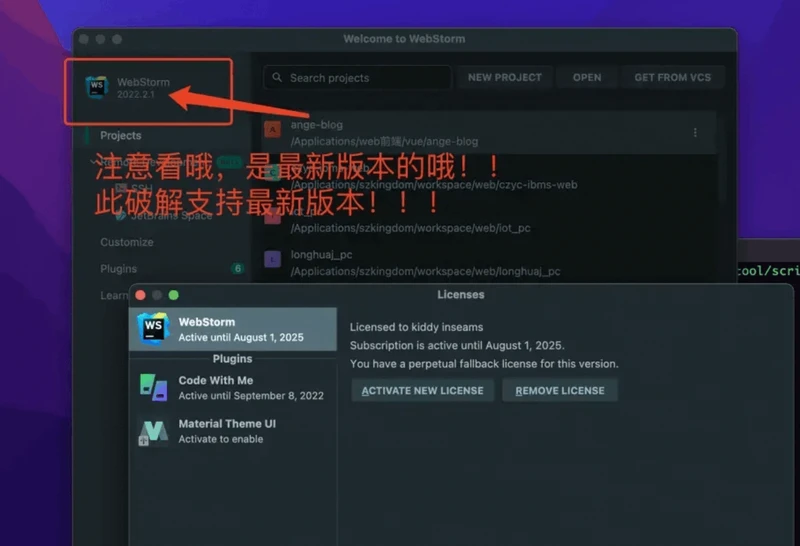Click the OPEN button
Image resolution: width=800 pixels, height=546 pixels.
click(587, 78)
